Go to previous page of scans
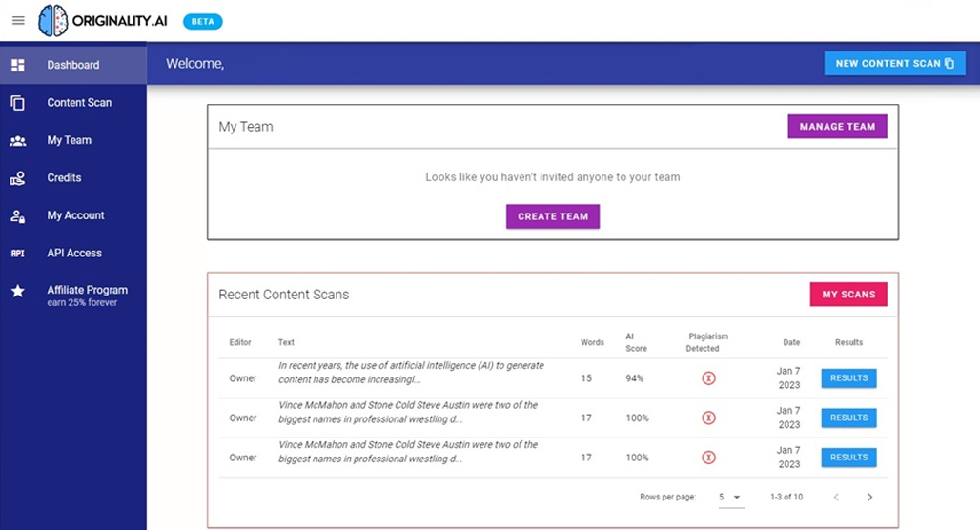The image size is (980, 530). pos(836,497)
